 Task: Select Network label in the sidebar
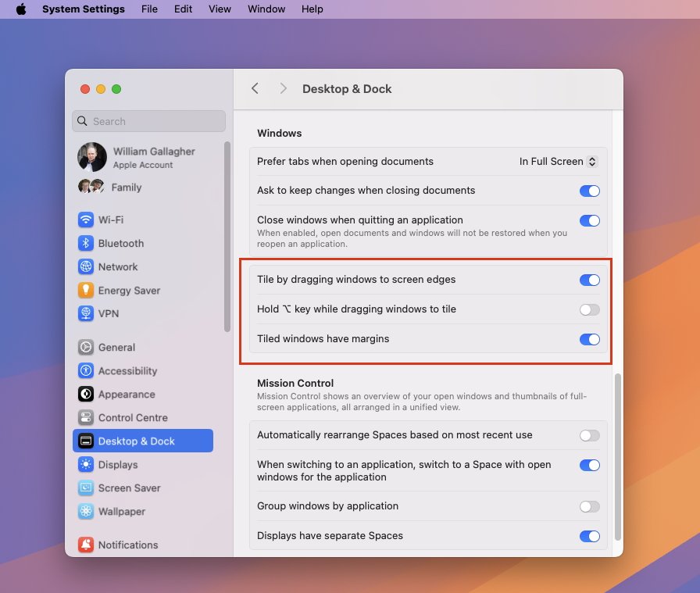(118, 266)
